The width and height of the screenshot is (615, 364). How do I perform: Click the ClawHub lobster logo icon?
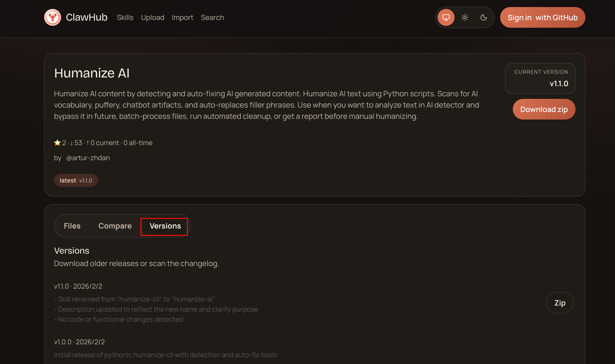52,17
